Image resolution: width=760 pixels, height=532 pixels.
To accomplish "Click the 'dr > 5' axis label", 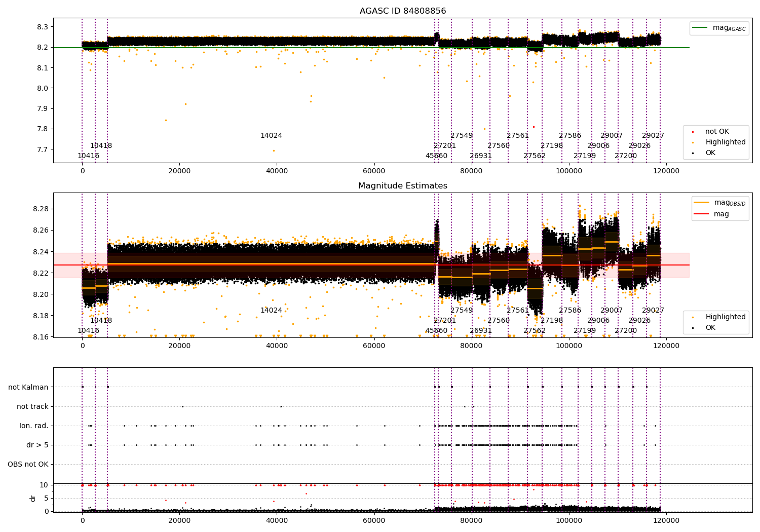I will coord(37,445).
